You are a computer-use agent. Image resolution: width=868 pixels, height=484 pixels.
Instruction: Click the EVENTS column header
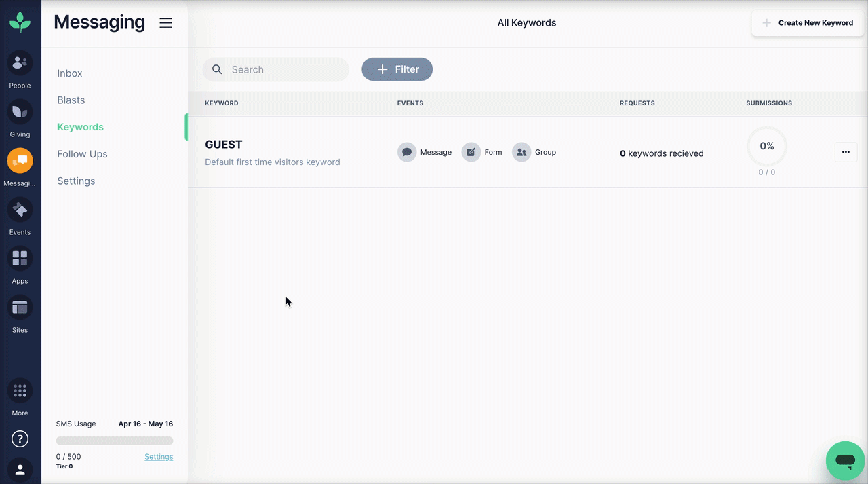click(410, 103)
